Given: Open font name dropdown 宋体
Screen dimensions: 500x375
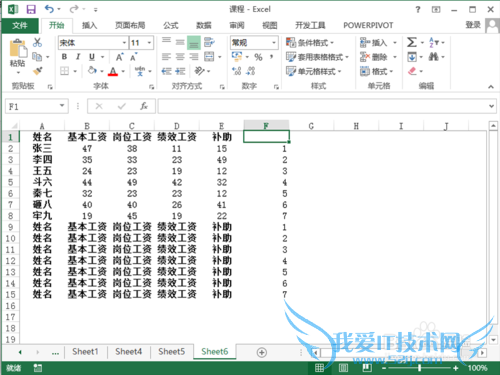Looking at the screenshot, I should click(x=124, y=43).
